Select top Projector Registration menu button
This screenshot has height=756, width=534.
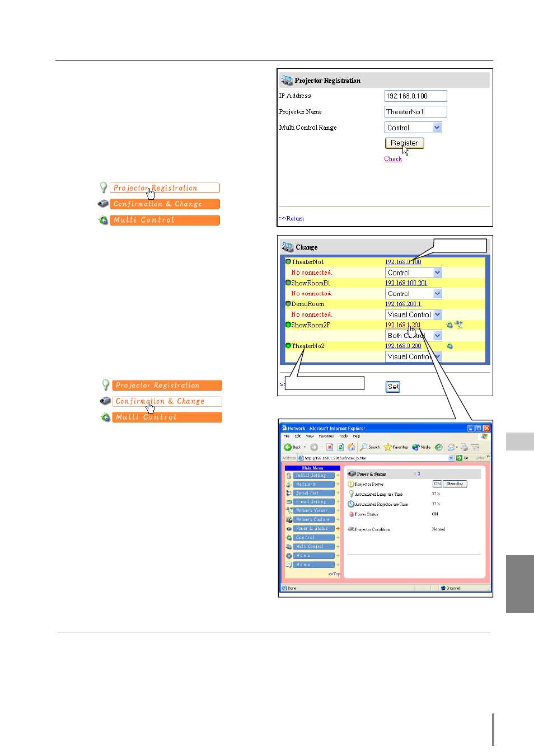(x=165, y=188)
